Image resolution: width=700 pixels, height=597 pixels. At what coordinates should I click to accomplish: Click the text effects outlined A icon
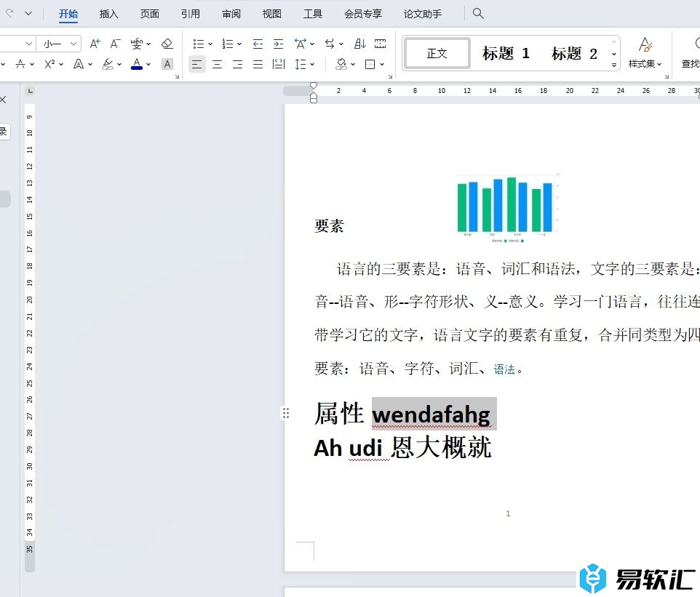[79, 65]
